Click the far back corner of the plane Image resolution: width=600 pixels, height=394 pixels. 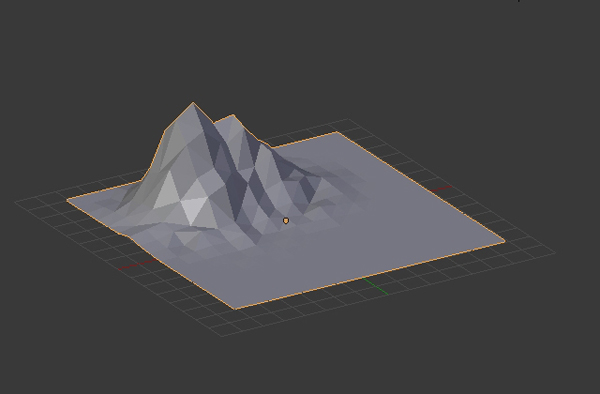click(x=336, y=132)
